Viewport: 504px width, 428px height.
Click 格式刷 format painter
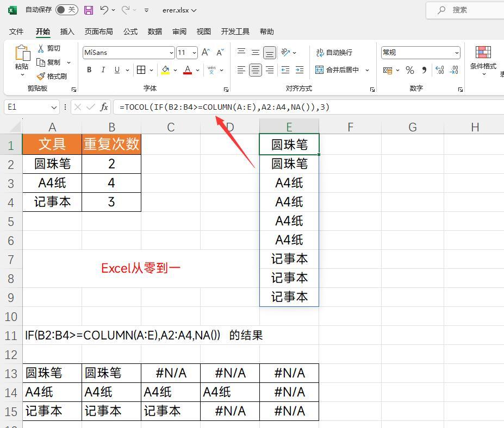[x=52, y=76]
